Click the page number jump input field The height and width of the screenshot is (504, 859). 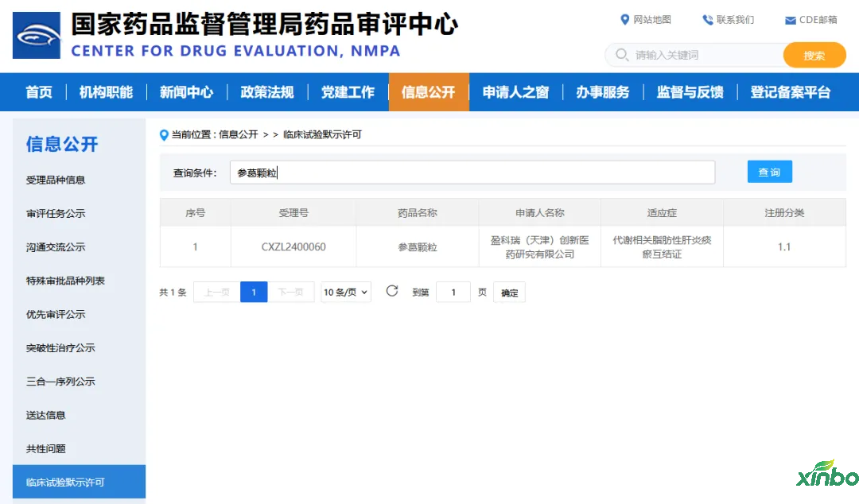453,293
